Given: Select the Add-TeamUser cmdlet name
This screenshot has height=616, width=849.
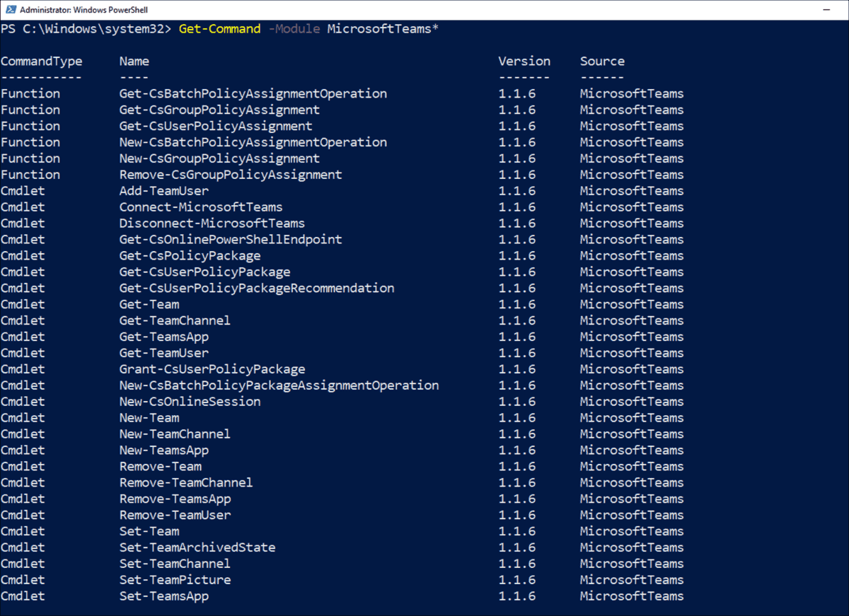Looking at the screenshot, I should [163, 190].
